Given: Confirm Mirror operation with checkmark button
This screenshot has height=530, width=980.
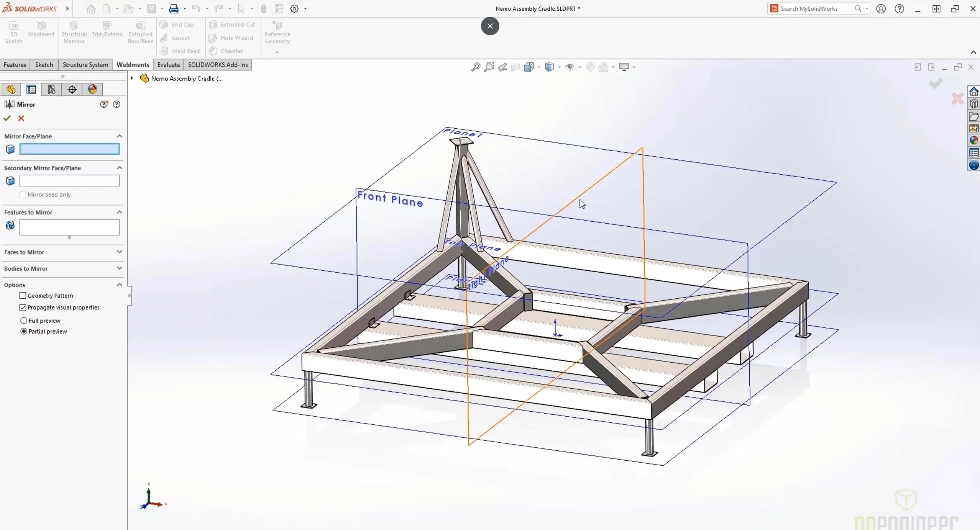Looking at the screenshot, I should click(8, 118).
